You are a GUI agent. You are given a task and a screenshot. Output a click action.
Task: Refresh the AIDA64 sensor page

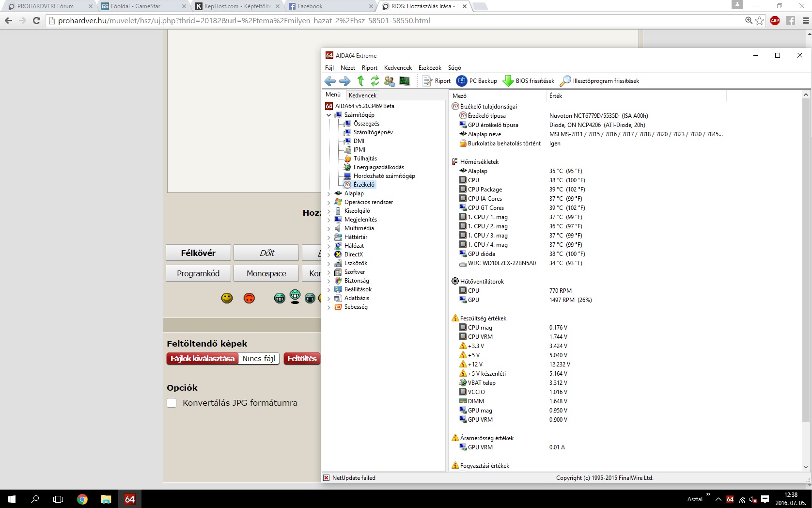(x=375, y=81)
